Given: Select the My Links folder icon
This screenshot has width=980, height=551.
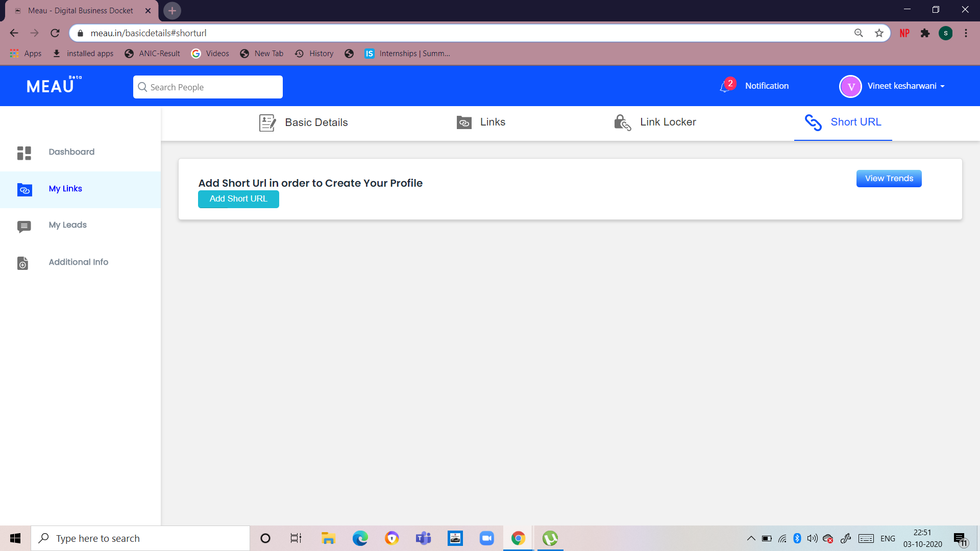Looking at the screenshot, I should 24,190.
